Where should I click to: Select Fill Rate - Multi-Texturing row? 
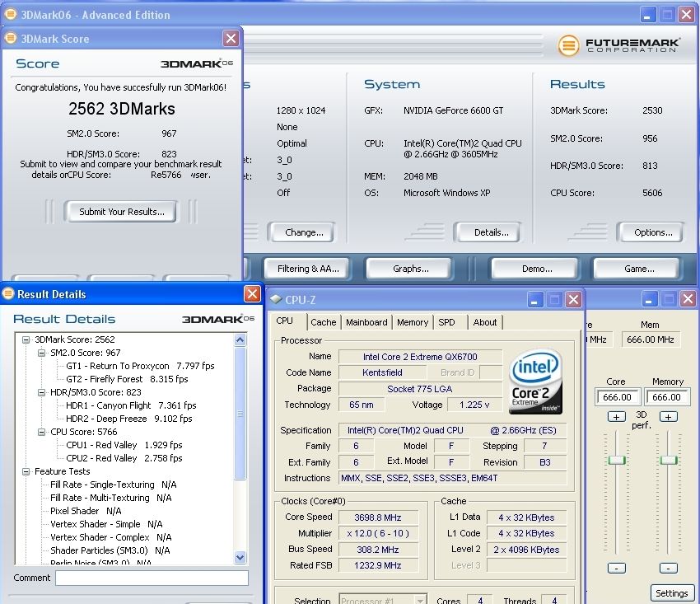[x=110, y=498]
